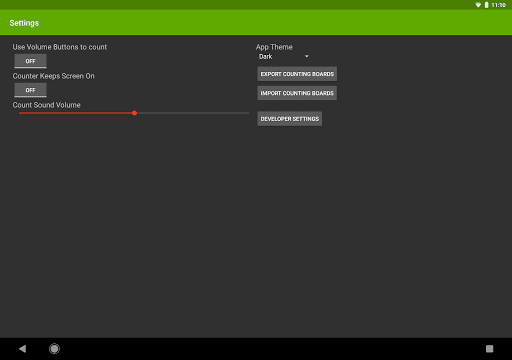The height and width of the screenshot is (360, 512).
Task: Open Developer Settings
Action: click(x=290, y=119)
